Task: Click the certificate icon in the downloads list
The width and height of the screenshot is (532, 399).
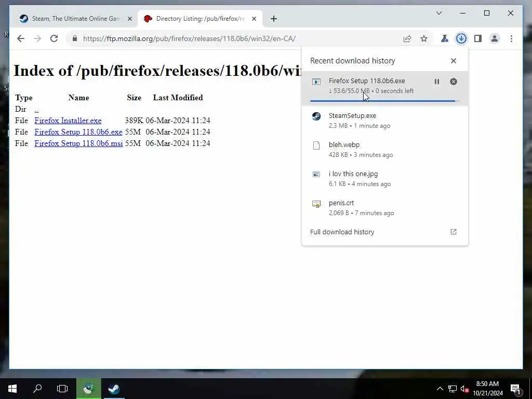Action: click(316, 204)
